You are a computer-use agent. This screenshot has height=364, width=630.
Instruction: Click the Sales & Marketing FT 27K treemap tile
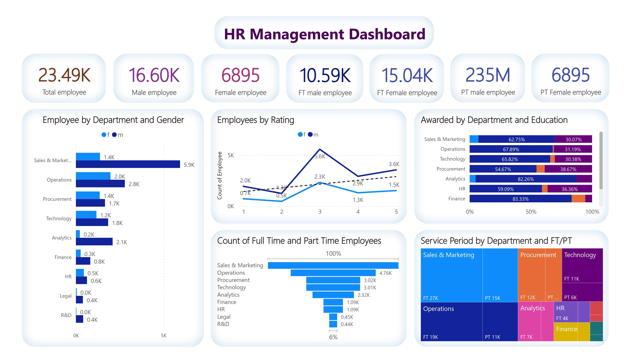[451, 275]
